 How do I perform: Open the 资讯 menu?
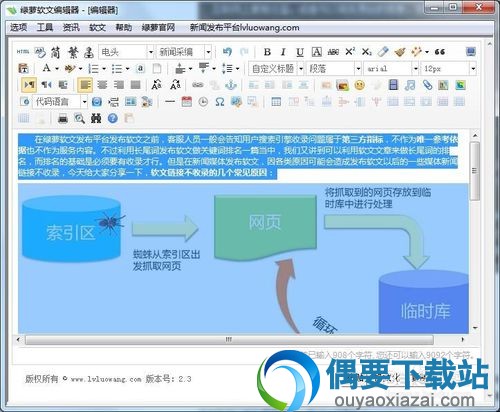(x=71, y=27)
